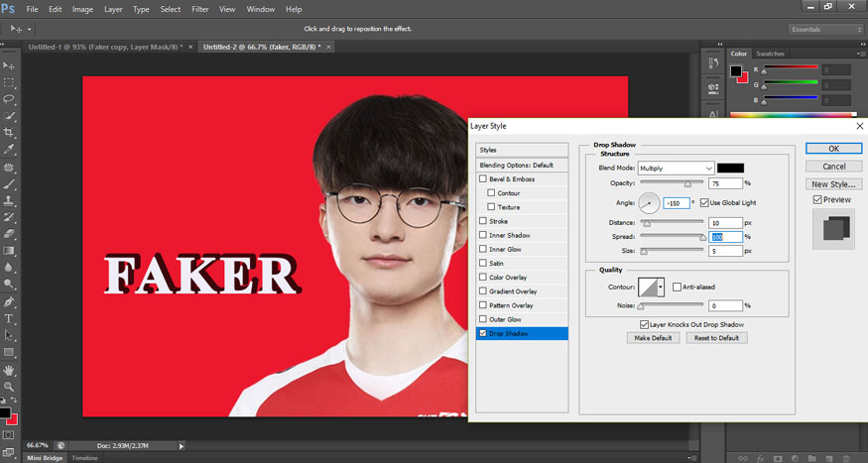Open the Window menu

pyautogui.click(x=260, y=9)
